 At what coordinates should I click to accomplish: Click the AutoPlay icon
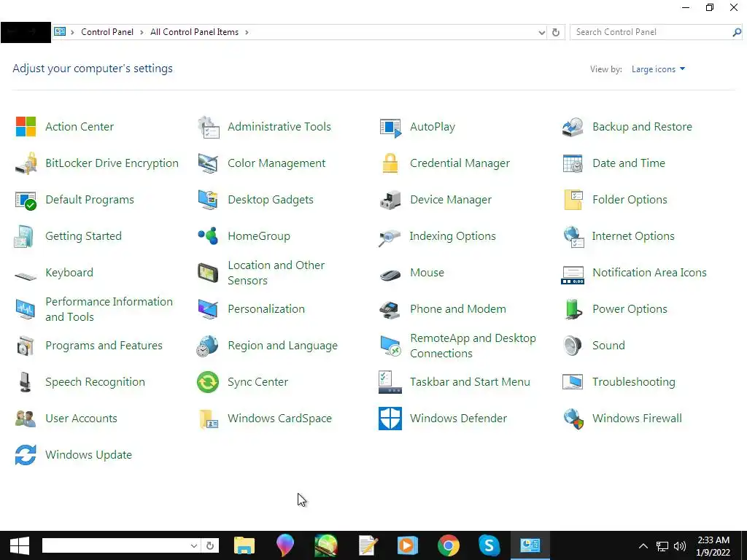coord(391,127)
